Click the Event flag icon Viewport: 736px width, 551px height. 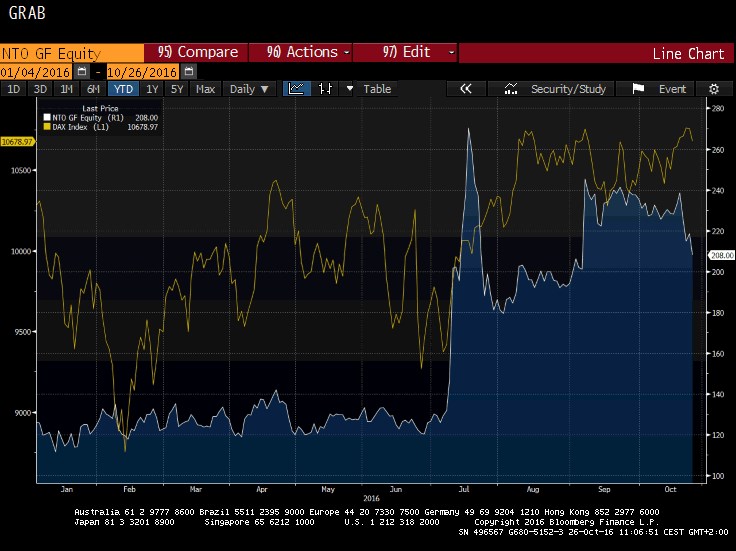[x=637, y=89]
